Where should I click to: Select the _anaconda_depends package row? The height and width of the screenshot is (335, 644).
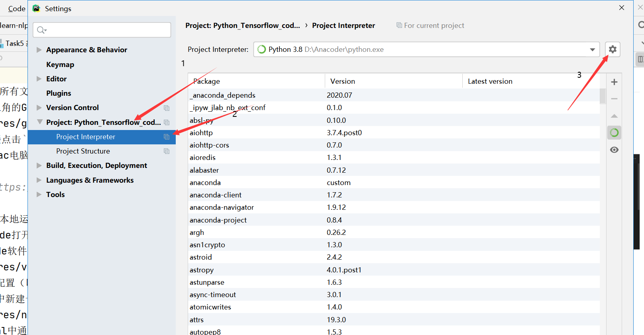(x=394, y=95)
